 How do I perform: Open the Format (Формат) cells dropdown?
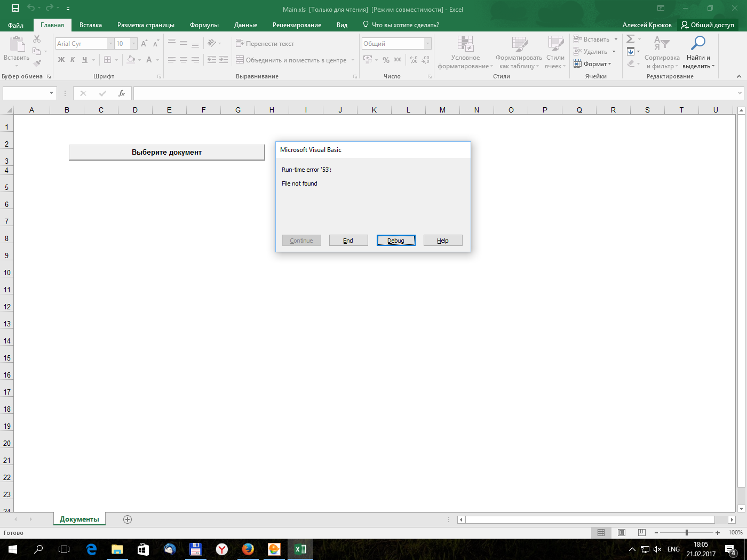tap(592, 64)
